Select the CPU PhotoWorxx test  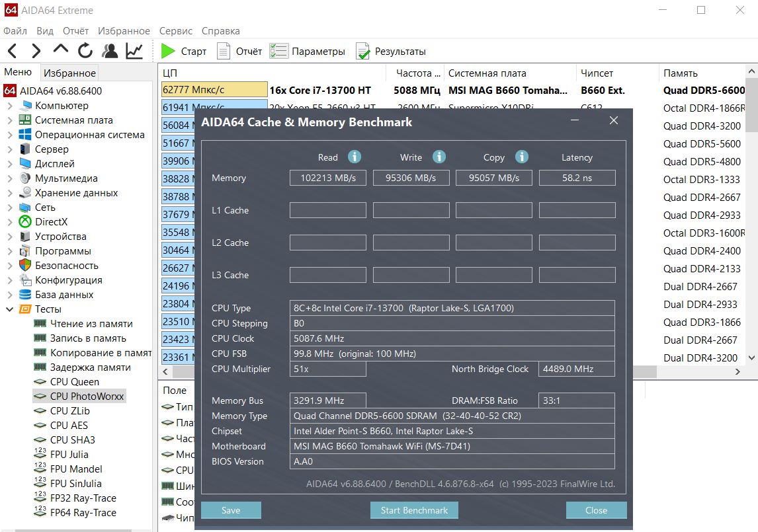(87, 397)
